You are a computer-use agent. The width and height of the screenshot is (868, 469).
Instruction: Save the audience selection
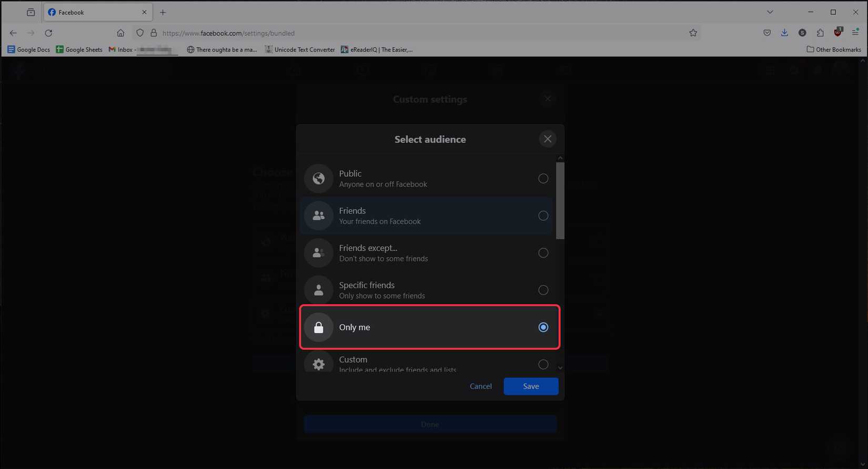pyautogui.click(x=531, y=386)
